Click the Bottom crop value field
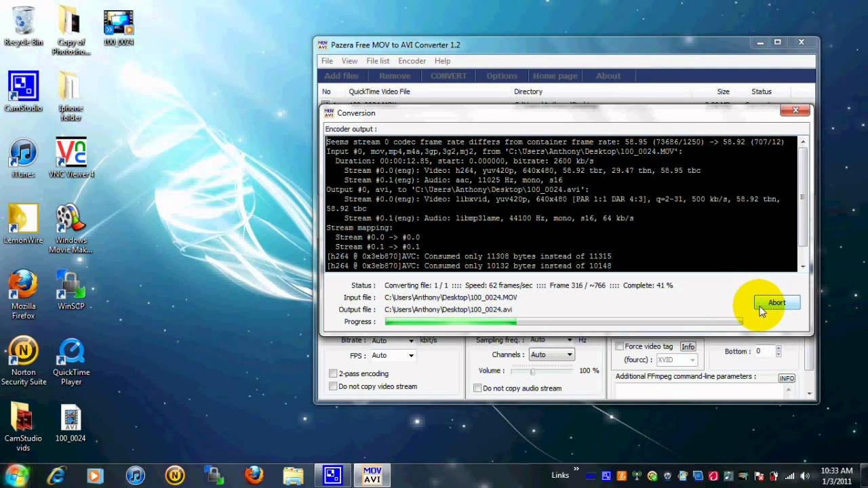This screenshot has width=868, height=488. (764, 351)
